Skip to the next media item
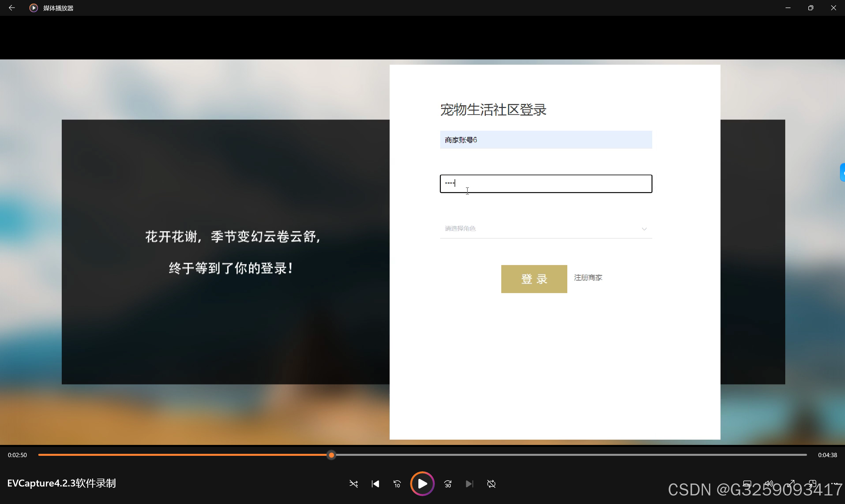The image size is (845, 504). coord(470,484)
